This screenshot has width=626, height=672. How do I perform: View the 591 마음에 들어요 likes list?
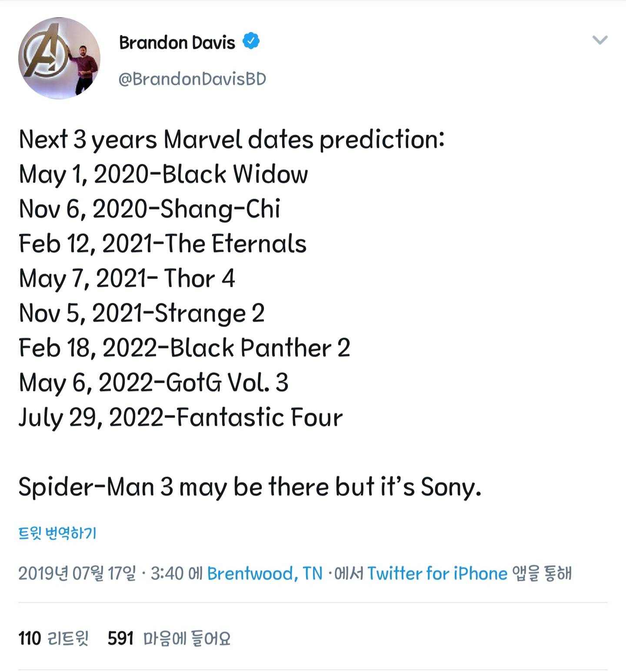(x=169, y=639)
